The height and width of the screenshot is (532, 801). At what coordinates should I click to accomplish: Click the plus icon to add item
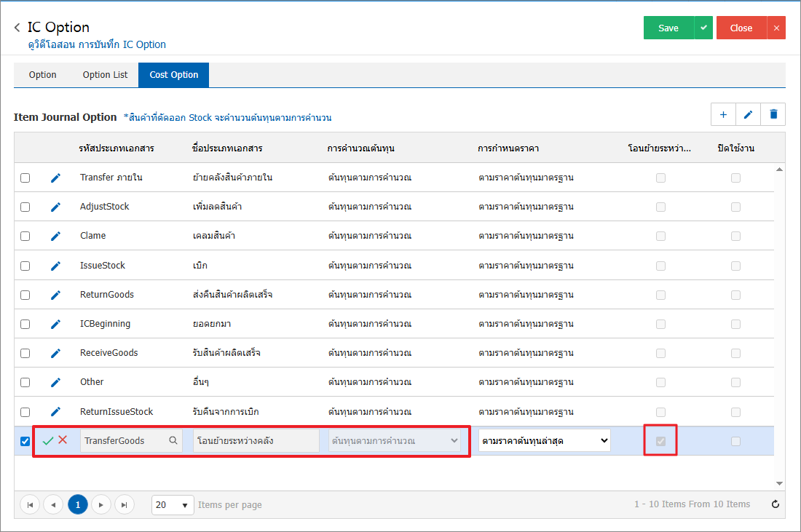click(723, 114)
